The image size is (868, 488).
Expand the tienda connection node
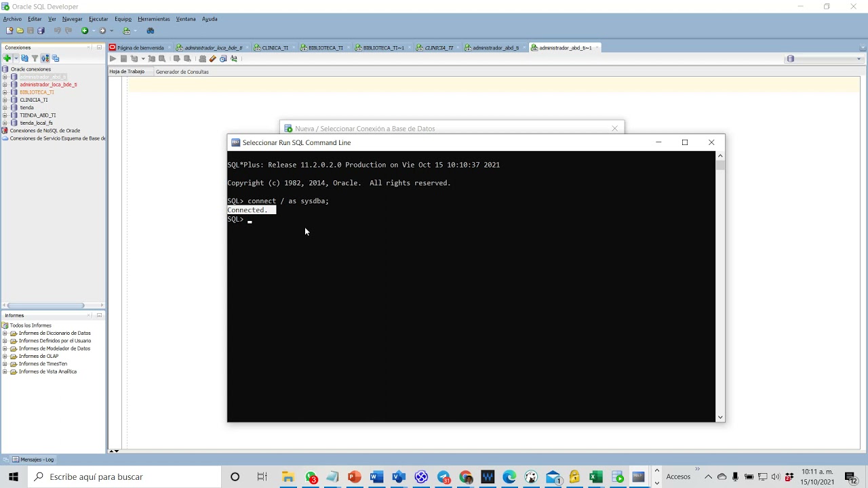click(x=5, y=108)
